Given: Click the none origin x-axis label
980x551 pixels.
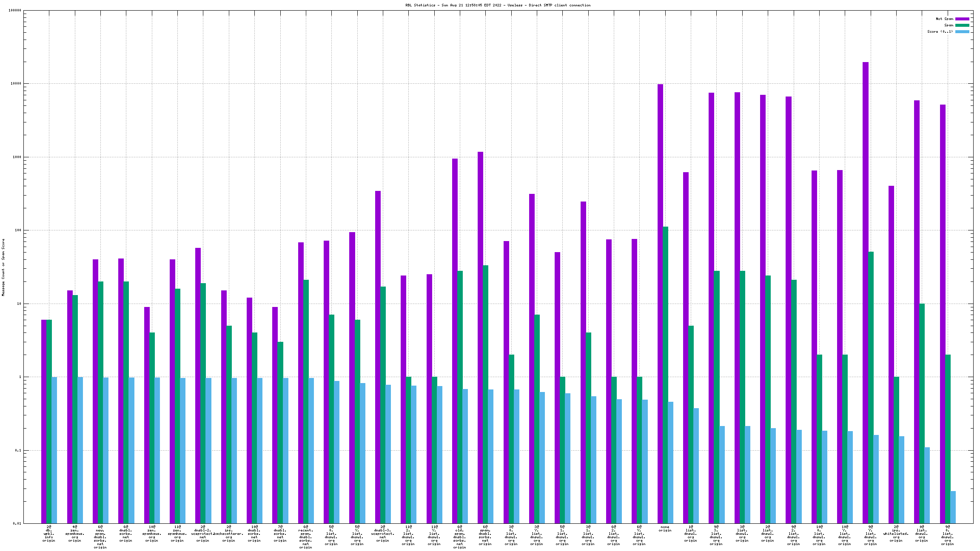Looking at the screenshot, I should tap(665, 529).
